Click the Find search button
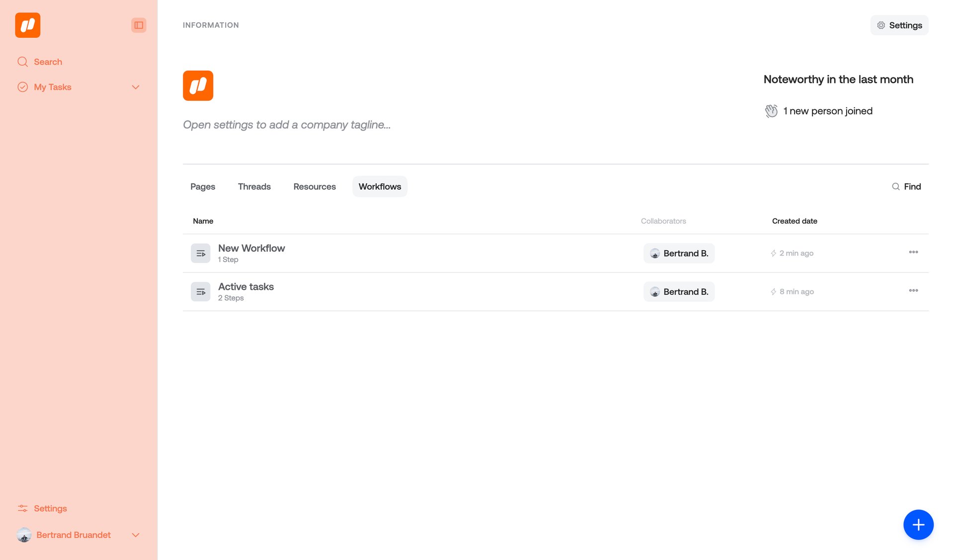The image size is (954, 560). pos(906,187)
